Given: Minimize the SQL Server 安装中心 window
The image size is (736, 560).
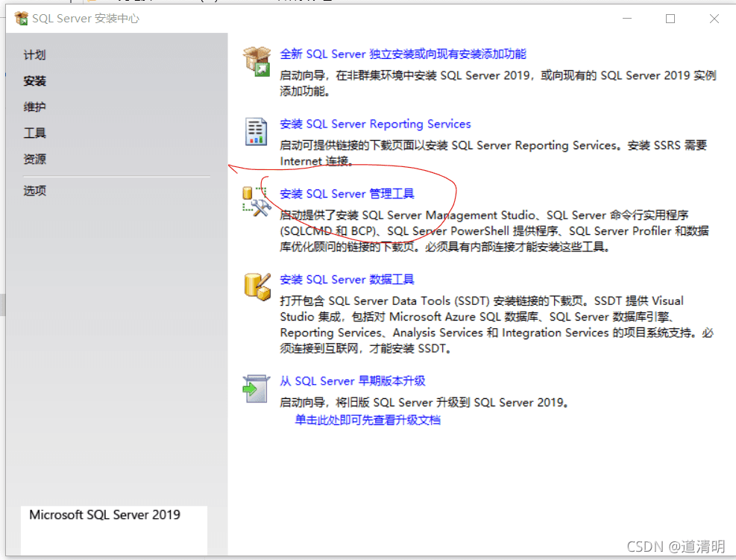Looking at the screenshot, I should pos(627,19).
